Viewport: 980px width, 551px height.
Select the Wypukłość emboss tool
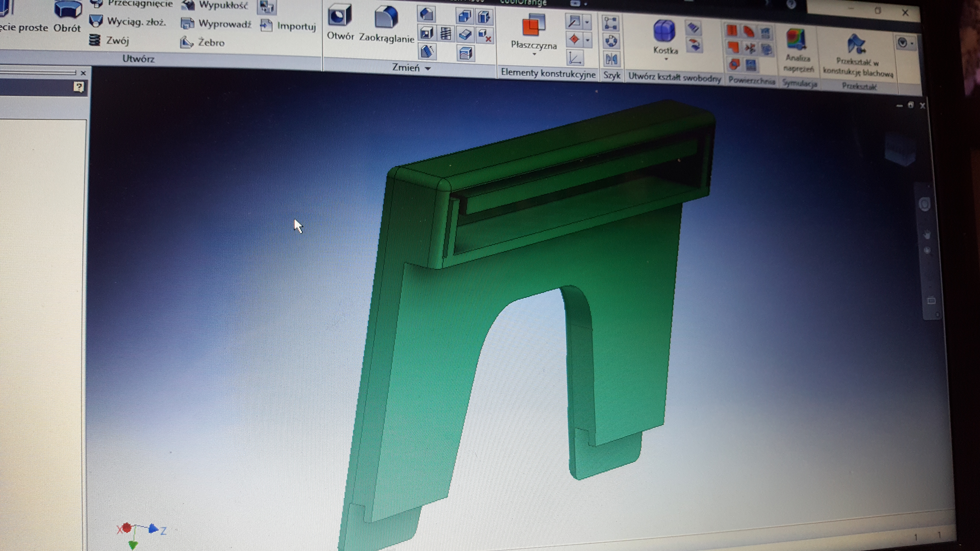pos(215,5)
